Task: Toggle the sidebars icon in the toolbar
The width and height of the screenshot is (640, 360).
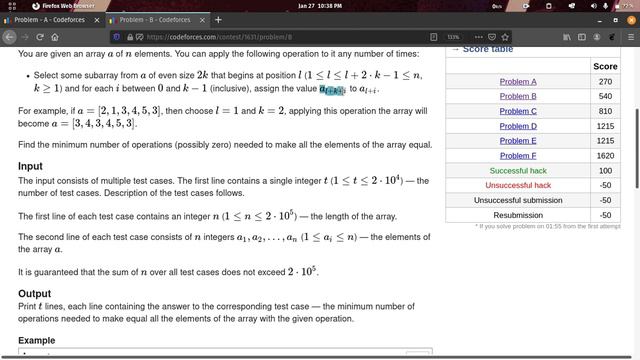Action: (582, 37)
